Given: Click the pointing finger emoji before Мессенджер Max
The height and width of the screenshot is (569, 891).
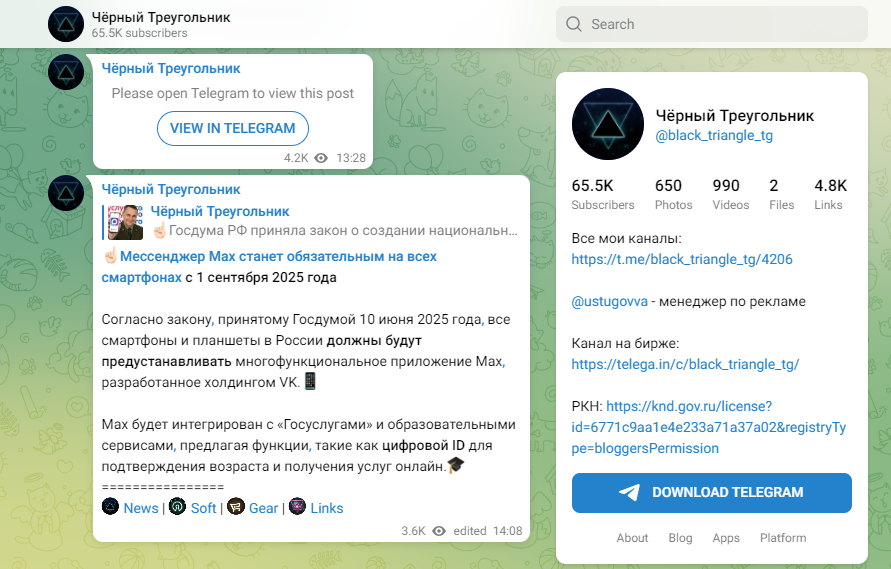Looking at the screenshot, I should [110, 256].
